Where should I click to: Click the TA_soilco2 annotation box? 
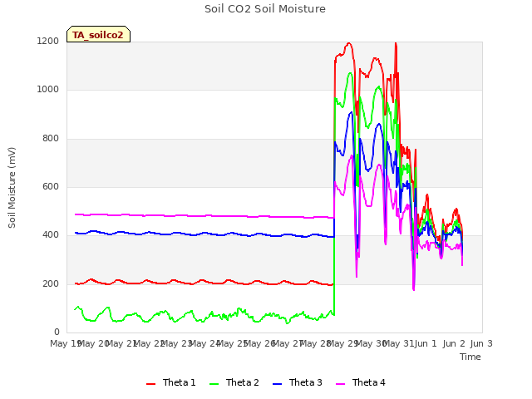[x=98, y=34]
